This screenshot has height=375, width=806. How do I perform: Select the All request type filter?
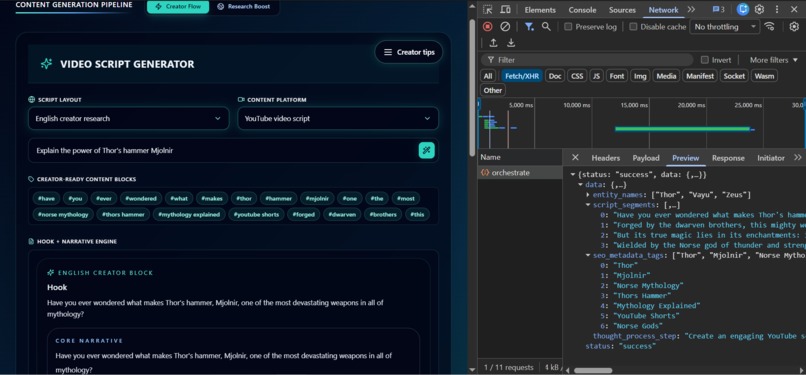click(488, 76)
